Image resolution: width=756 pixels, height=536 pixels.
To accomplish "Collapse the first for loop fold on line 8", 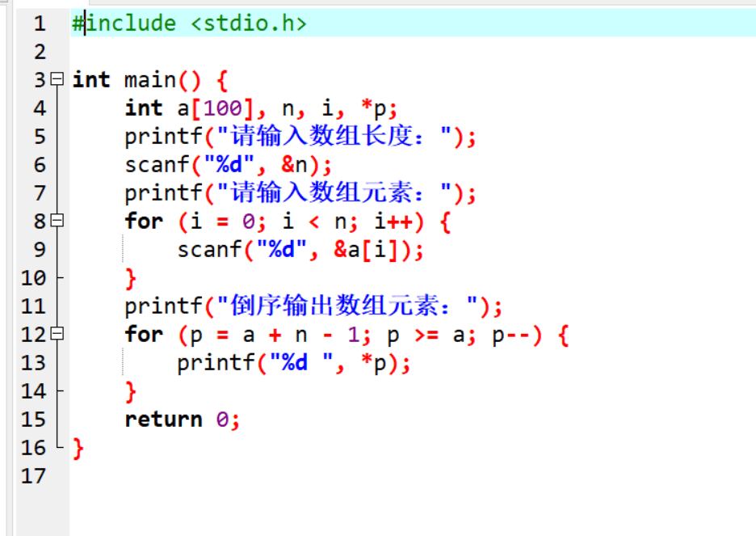I will (x=57, y=221).
